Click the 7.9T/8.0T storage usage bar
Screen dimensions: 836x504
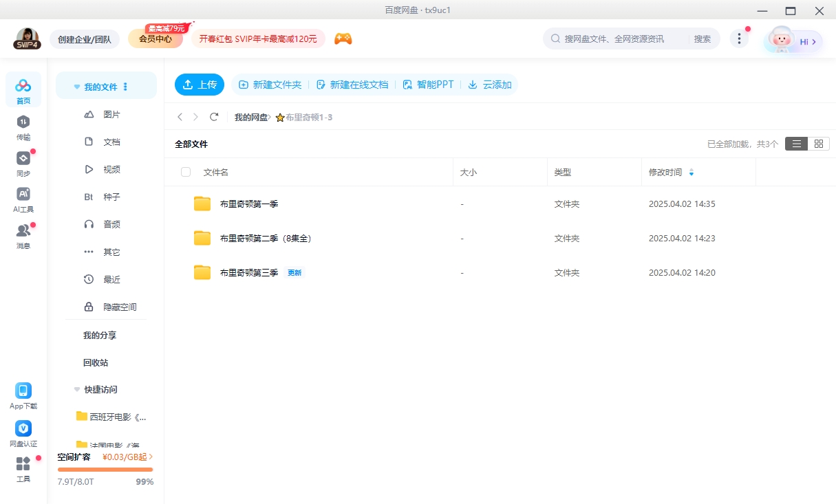[x=105, y=468]
